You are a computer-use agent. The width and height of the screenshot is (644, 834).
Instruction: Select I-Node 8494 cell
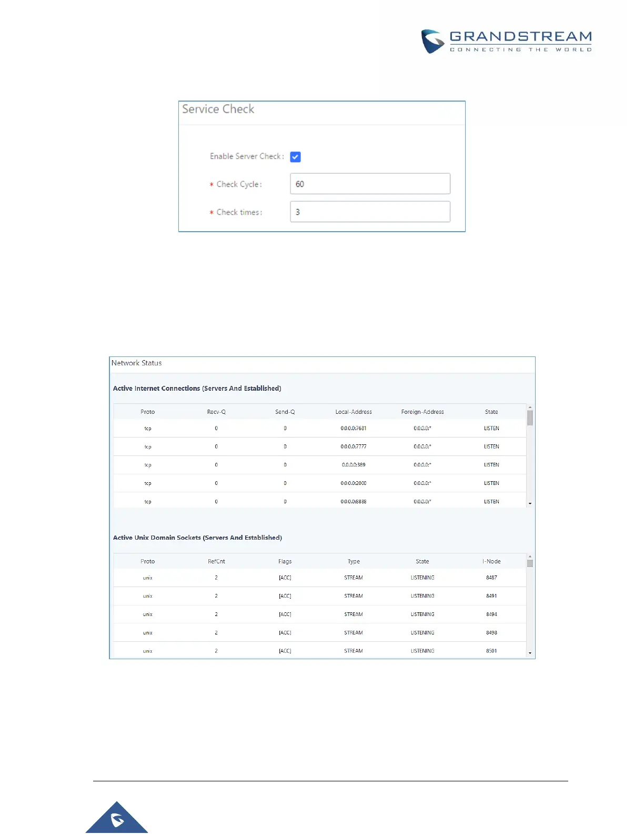[491, 614]
